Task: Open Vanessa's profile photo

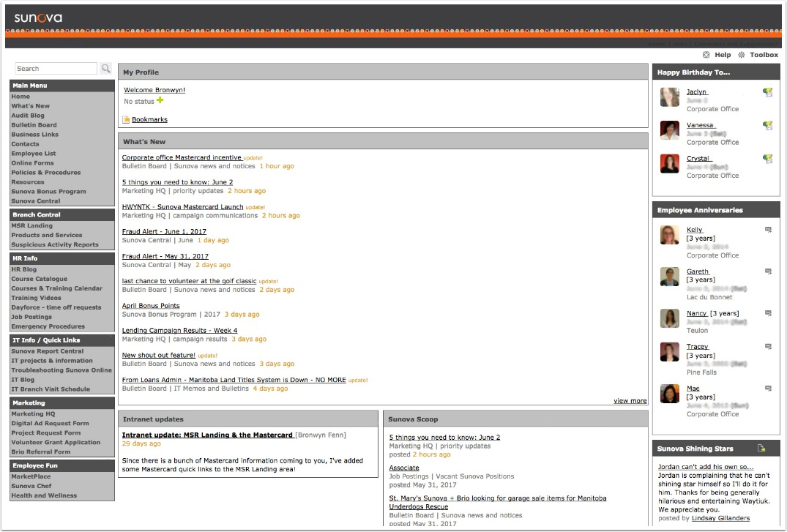Action: (670, 130)
